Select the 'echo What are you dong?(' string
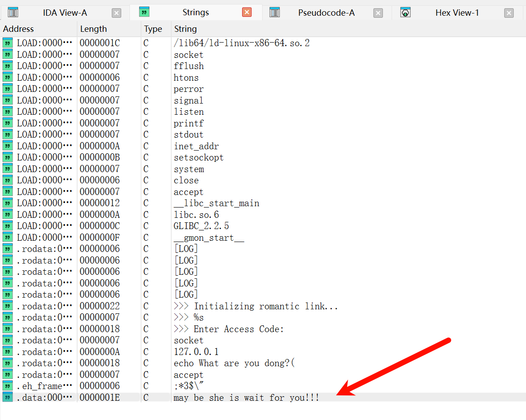 pyautogui.click(x=234, y=363)
